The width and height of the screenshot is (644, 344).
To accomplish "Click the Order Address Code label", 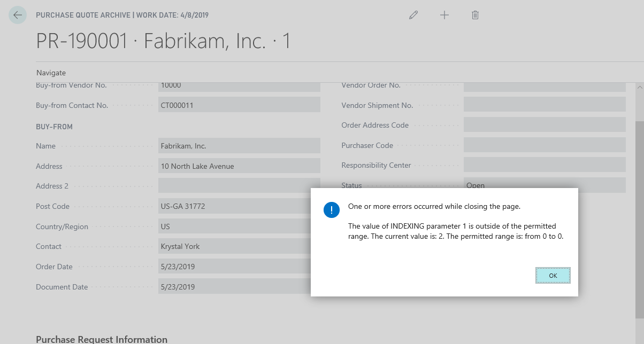I will (375, 125).
